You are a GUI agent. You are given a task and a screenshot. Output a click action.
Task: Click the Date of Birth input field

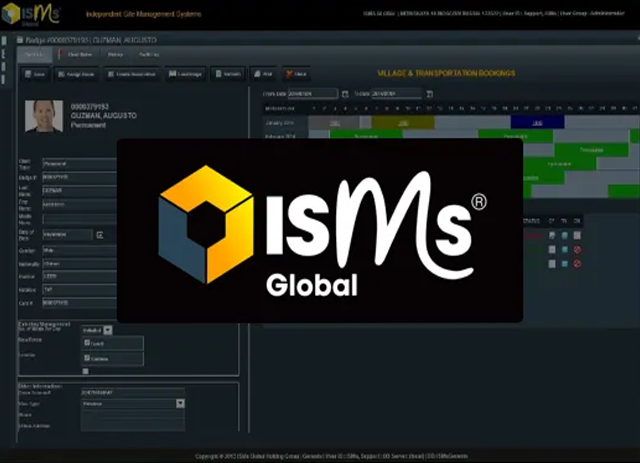click(x=67, y=235)
